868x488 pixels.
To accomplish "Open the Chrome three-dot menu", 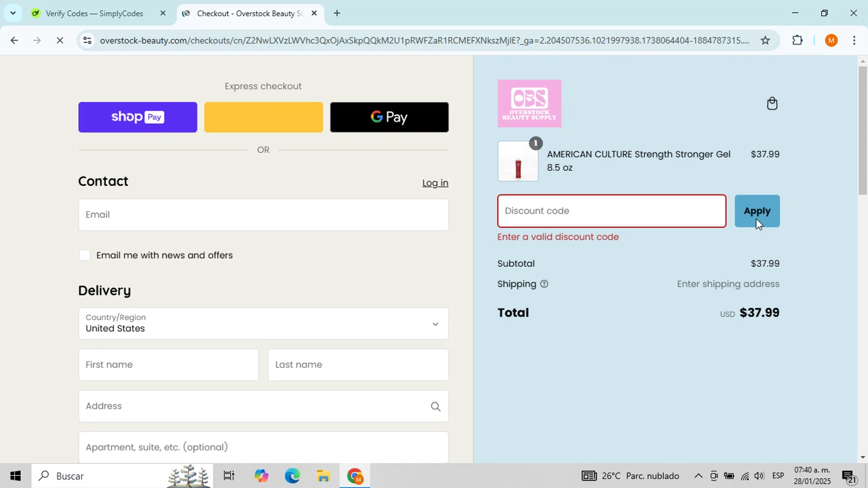I will click(x=855, y=40).
